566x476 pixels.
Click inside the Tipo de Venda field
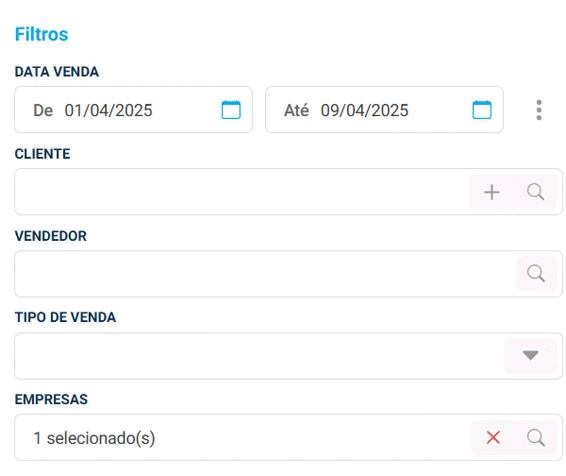[x=259, y=356]
